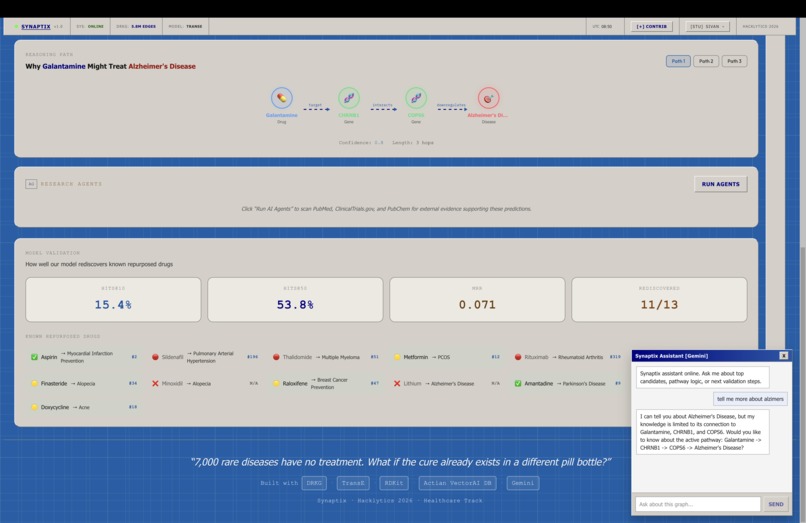
Task: Click the HITS@10 15.4% metric card
Action: point(113,300)
